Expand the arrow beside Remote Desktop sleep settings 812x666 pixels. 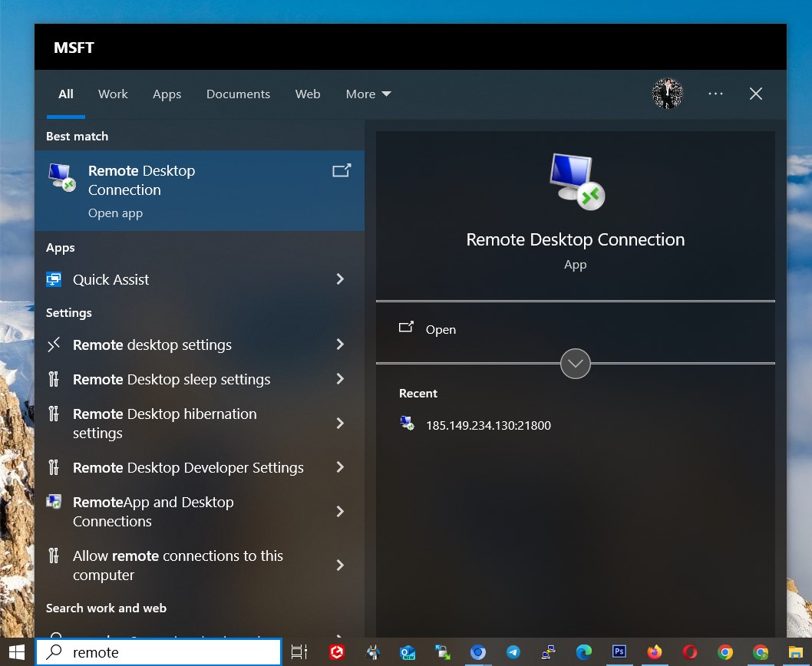(x=340, y=379)
